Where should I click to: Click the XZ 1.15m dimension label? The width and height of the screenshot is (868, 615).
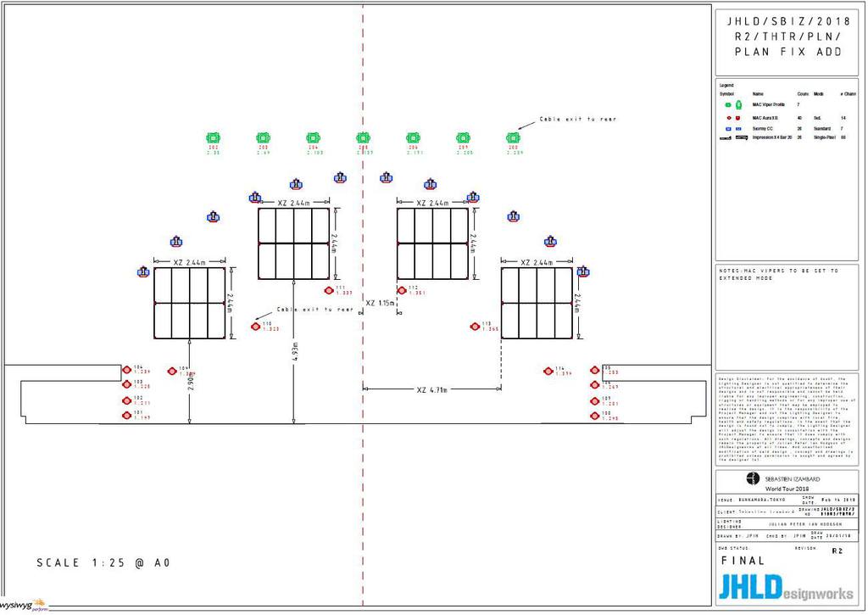380,303
